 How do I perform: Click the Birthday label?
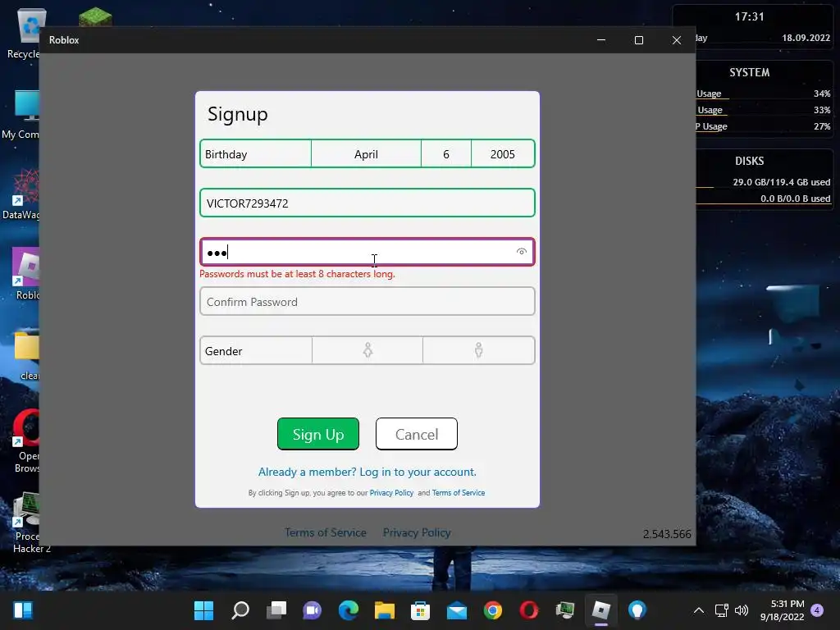226,154
